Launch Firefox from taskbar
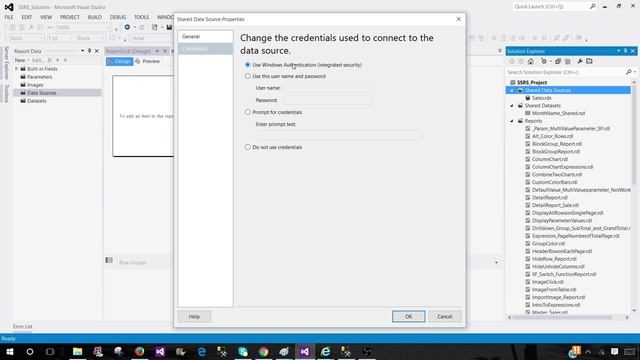The image size is (640, 360). pyautogui.click(x=139, y=351)
